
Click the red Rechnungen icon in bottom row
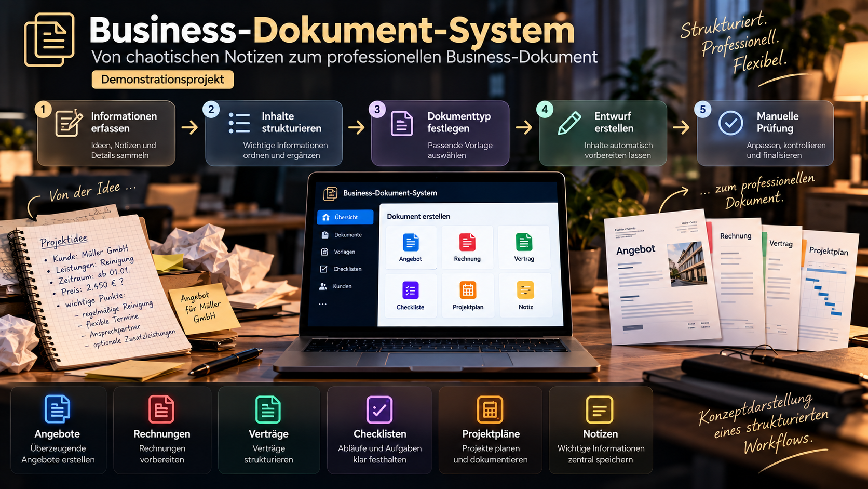coord(161,409)
